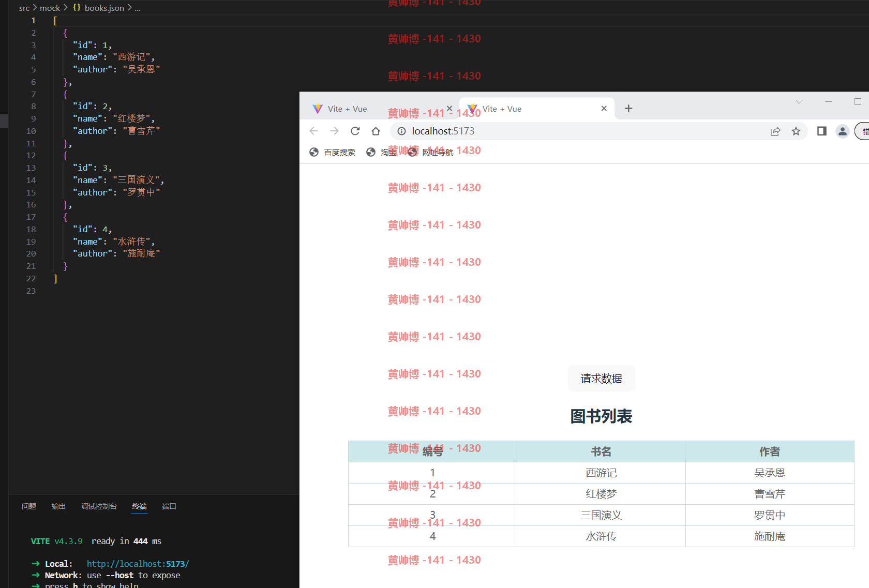Select the 施耐庵 author cell
This screenshot has width=869, height=588.
click(x=770, y=536)
